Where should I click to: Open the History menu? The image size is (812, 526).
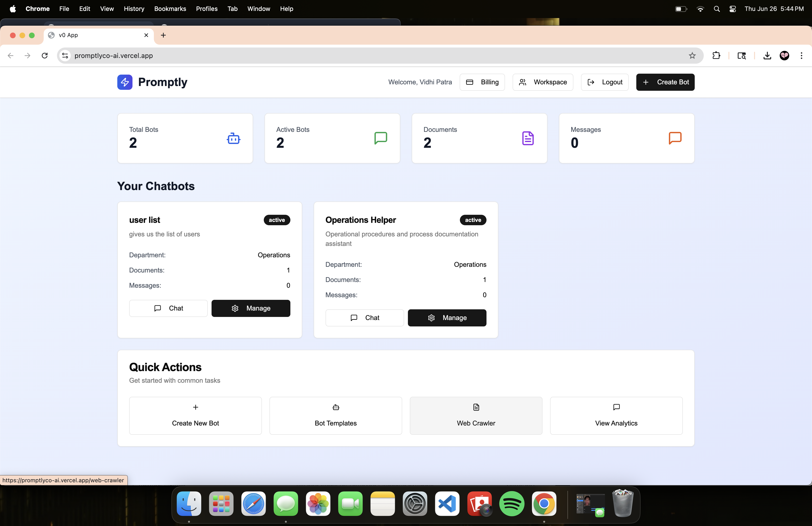pos(134,9)
